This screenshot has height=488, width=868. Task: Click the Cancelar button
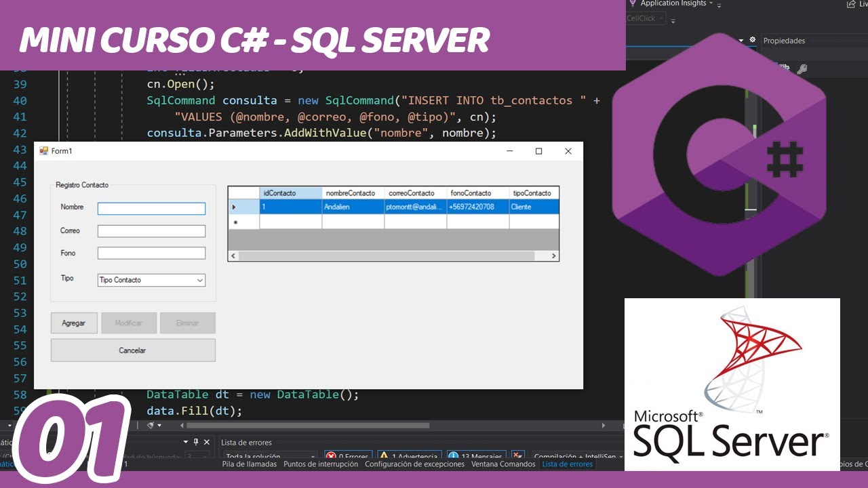point(133,350)
